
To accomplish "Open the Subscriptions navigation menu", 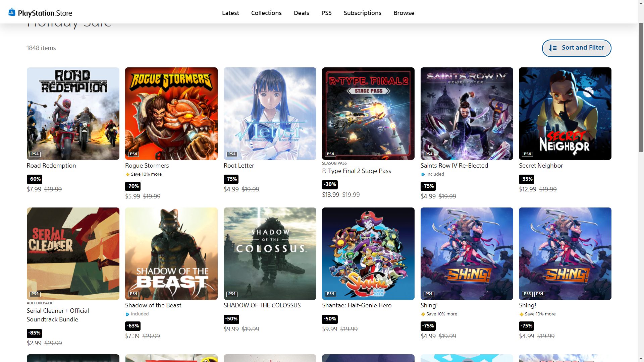I will click(x=362, y=13).
